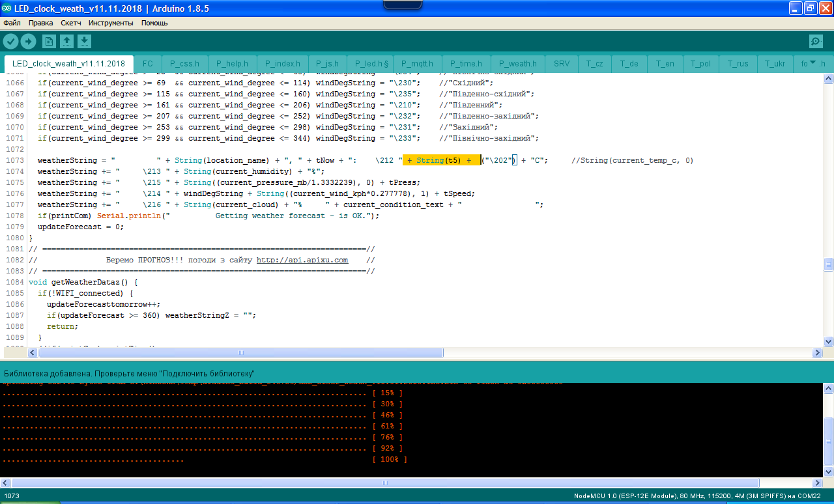This screenshot has width=834, height=504.
Task: Click the editor horizontal scrollbar thumb
Action: point(240,352)
